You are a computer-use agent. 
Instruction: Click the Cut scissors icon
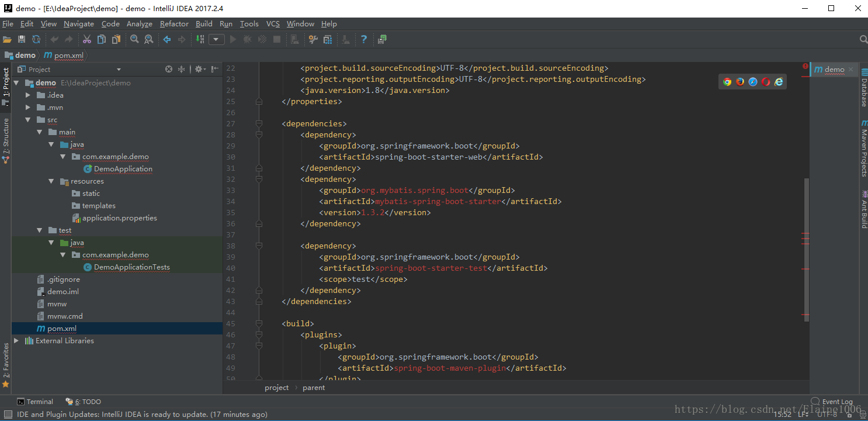(x=86, y=39)
